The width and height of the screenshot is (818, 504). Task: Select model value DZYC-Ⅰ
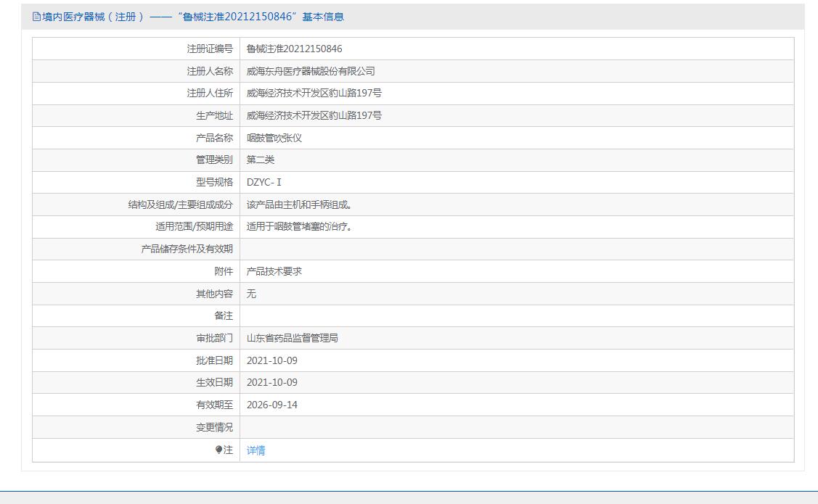tap(264, 183)
